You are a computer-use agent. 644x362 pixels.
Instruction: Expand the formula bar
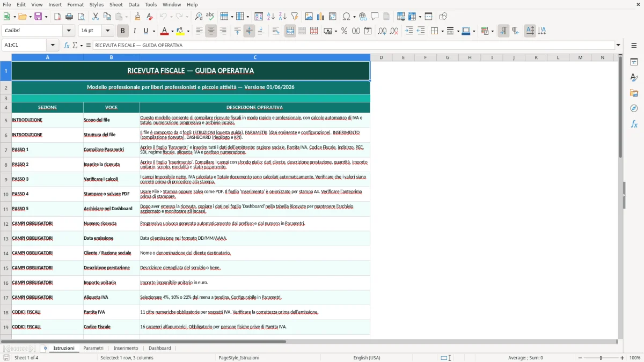(618, 46)
